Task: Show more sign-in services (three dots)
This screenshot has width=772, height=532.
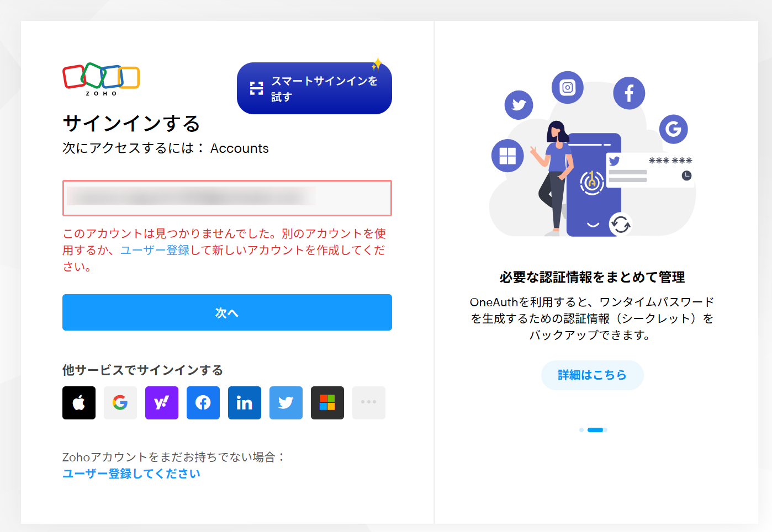Action: (368, 403)
